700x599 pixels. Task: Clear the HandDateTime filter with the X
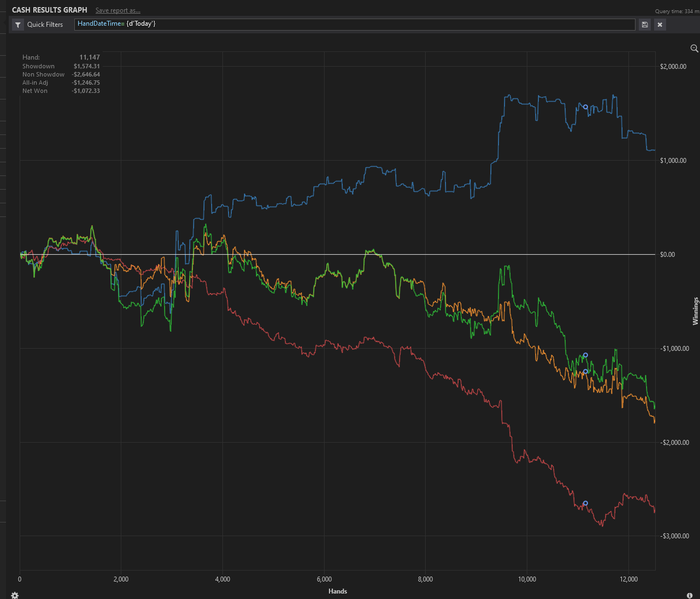(660, 25)
